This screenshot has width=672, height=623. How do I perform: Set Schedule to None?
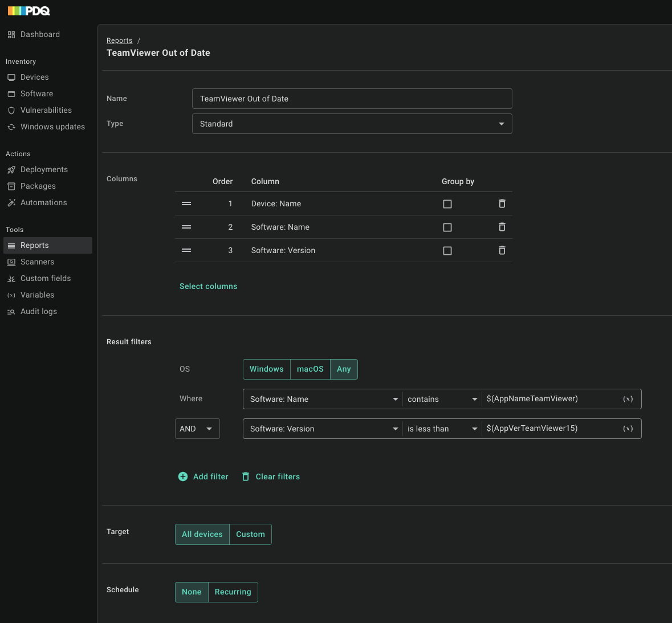(x=192, y=592)
